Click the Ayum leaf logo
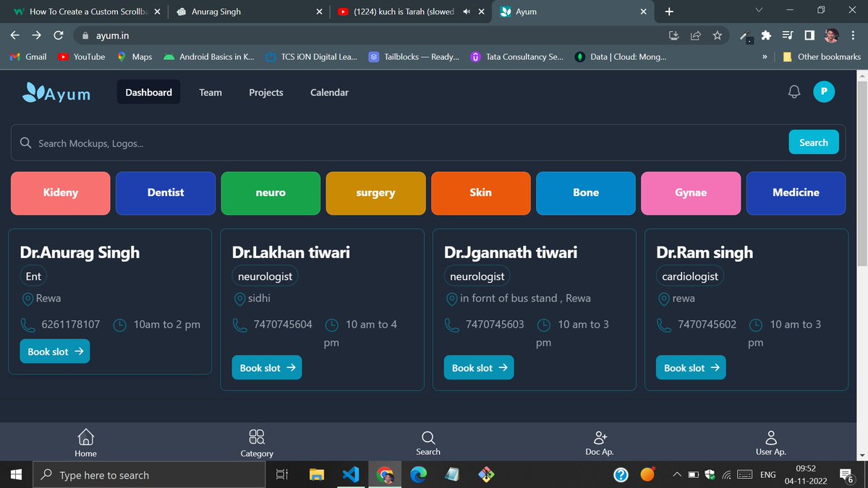868x488 pixels. [x=56, y=93]
